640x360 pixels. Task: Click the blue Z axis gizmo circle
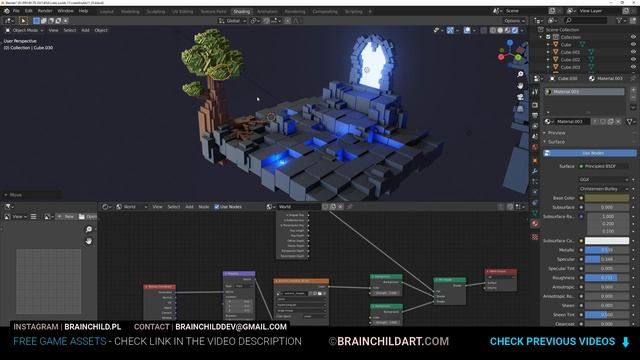(x=510, y=42)
